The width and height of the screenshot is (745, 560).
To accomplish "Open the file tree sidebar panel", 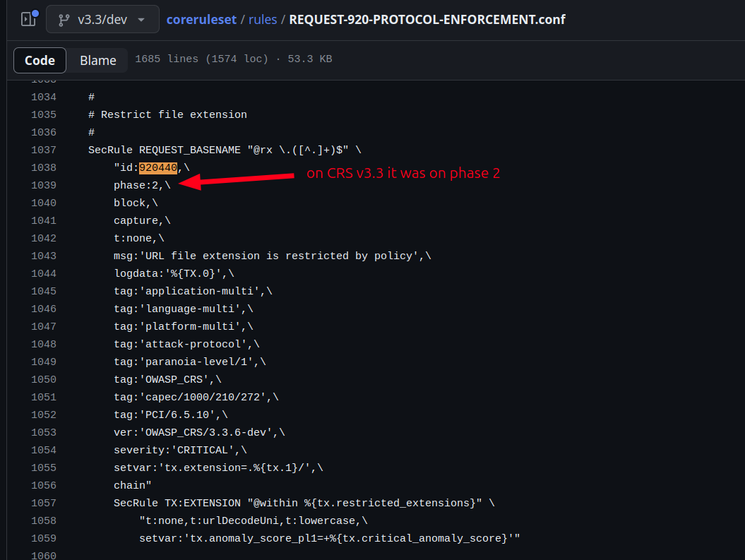I will point(29,18).
